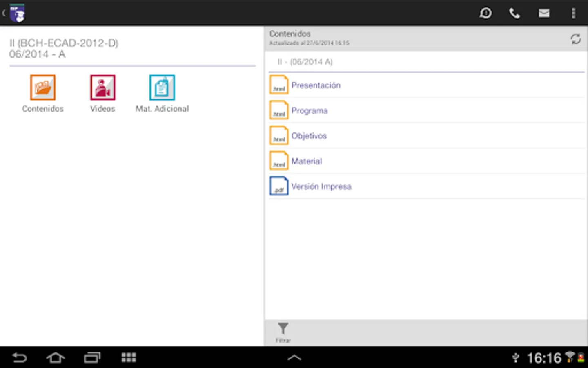Open the recent apps button

[92, 358]
